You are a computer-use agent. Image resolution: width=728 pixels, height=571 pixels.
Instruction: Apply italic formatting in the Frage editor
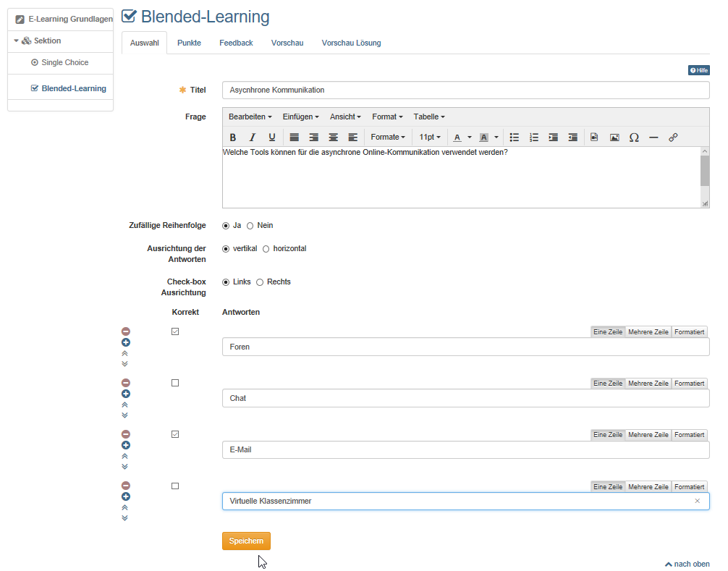(253, 138)
